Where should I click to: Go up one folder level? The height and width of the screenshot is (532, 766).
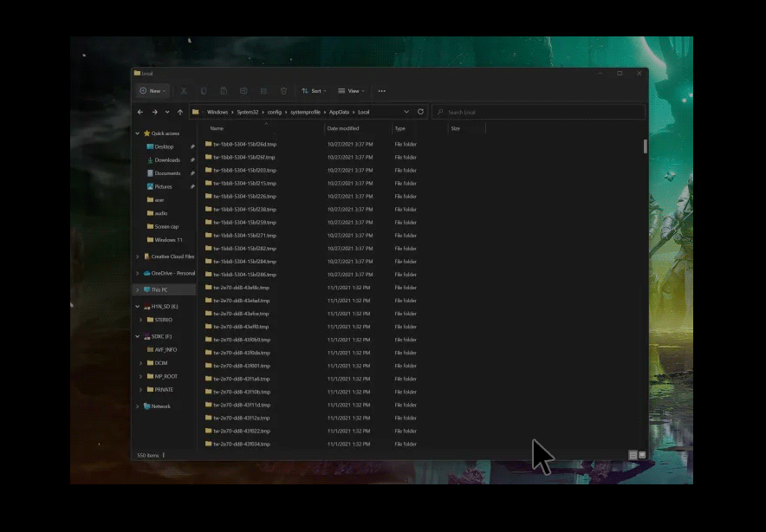[180, 112]
